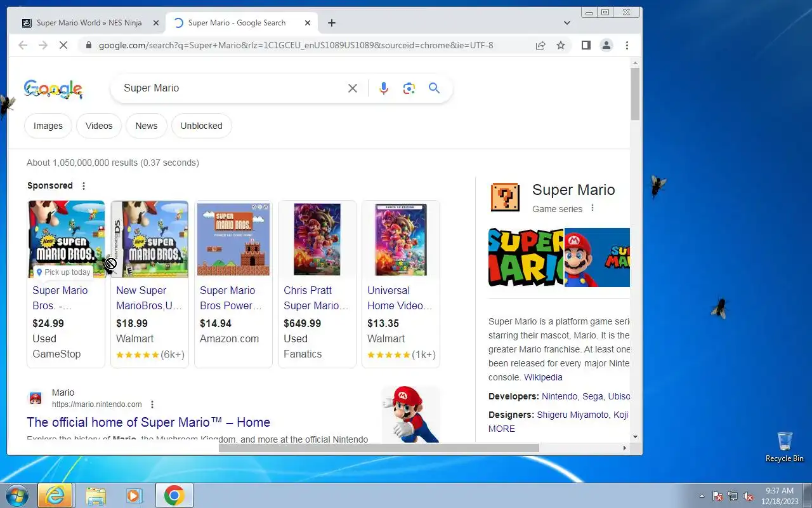Open the Wikipedia link in knowledge panel

pos(543,377)
